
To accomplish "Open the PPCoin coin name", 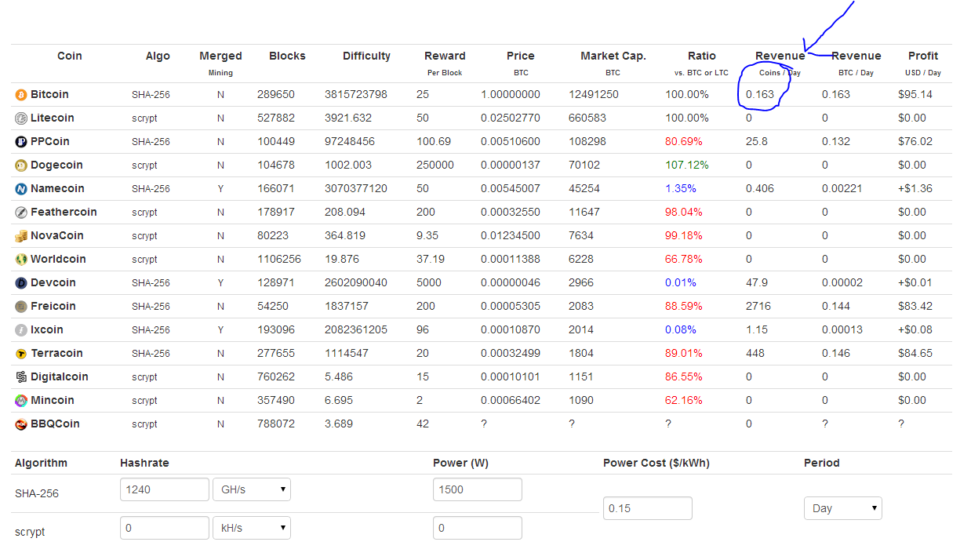I will pyautogui.click(x=50, y=141).
